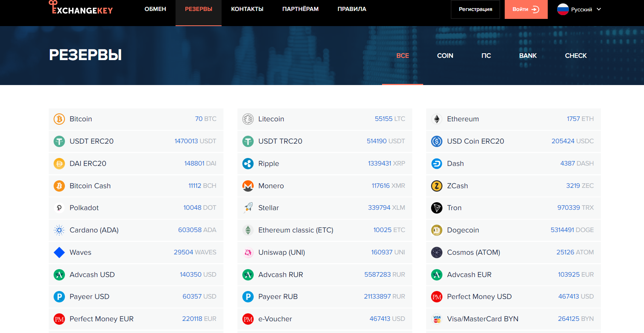Click the 264125 BYN reserve amount
The height and width of the screenshot is (333, 644).
click(x=576, y=319)
